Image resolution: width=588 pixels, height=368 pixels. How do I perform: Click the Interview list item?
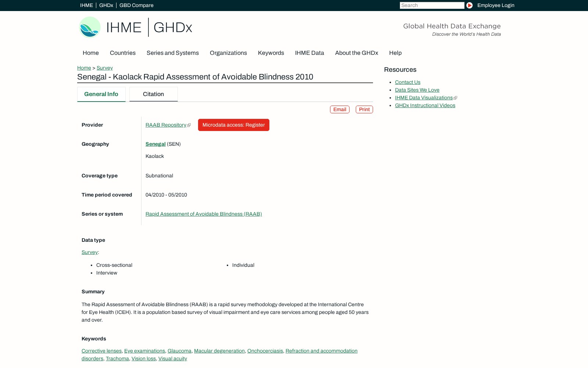tap(107, 273)
